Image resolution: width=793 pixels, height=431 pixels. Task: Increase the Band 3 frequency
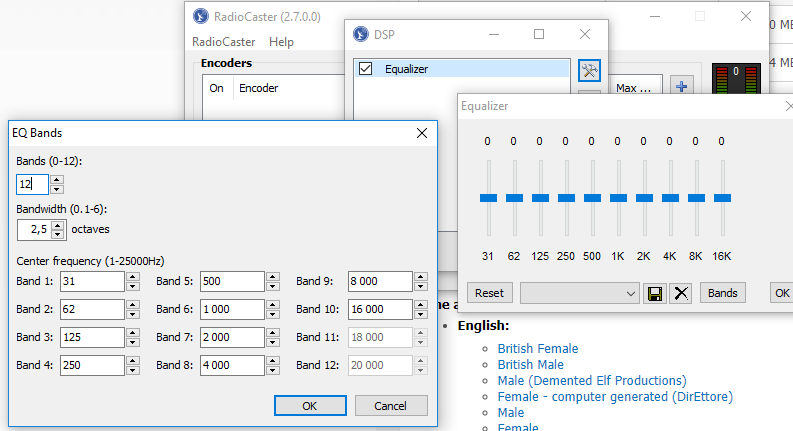tap(133, 333)
